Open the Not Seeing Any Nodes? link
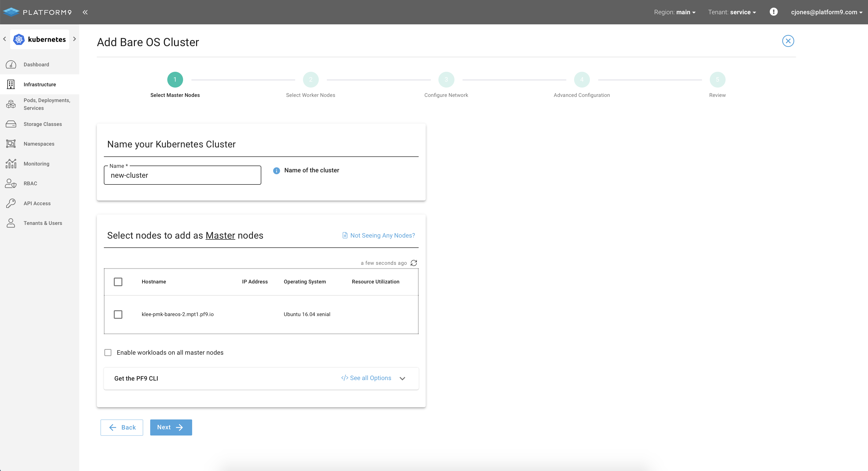The image size is (868, 471). point(378,236)
